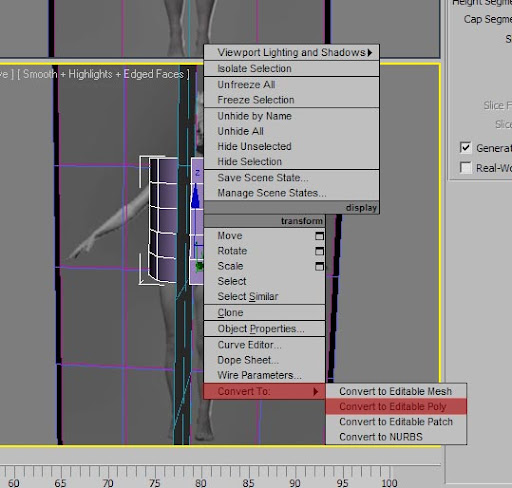Toggle the Generate mapping checkbox
The image size is (512, 488).
click(465, 148)
